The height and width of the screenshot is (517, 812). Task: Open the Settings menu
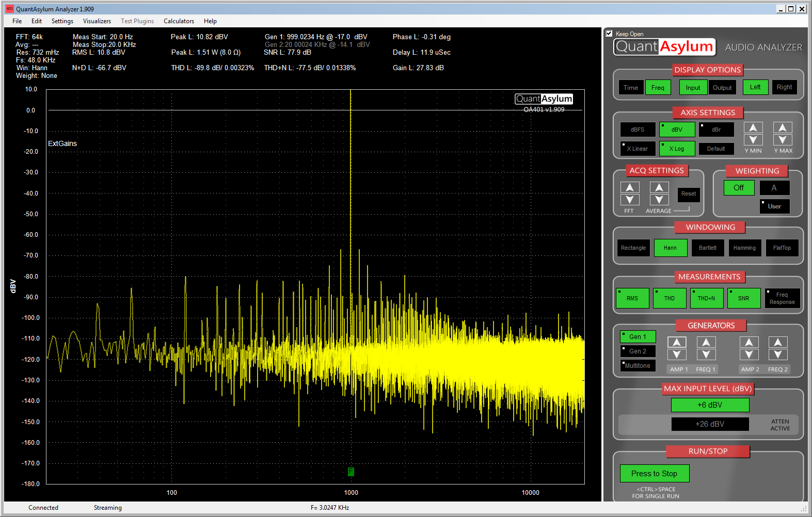tap(62, 21)
